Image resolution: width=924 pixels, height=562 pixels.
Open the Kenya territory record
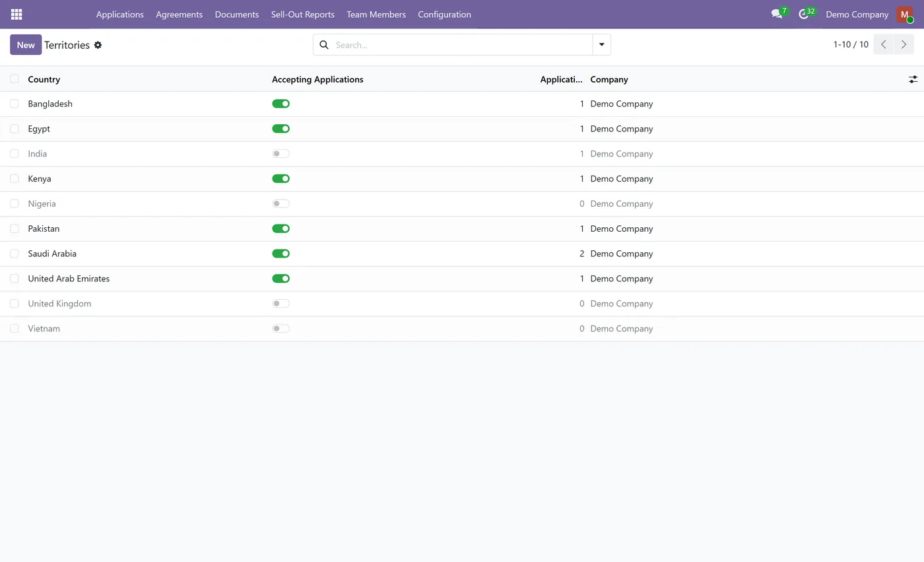pyautogui.click(x=40, y=179)
